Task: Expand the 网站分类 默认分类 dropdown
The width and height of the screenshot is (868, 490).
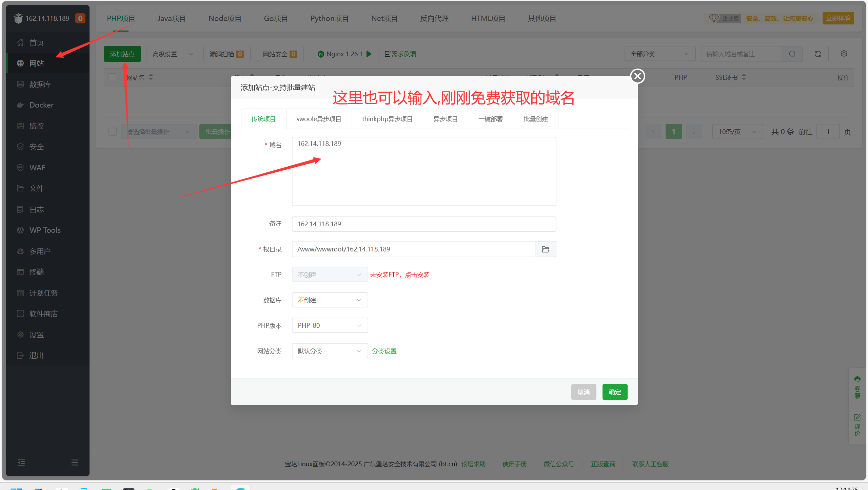Action: click(330, 351)
